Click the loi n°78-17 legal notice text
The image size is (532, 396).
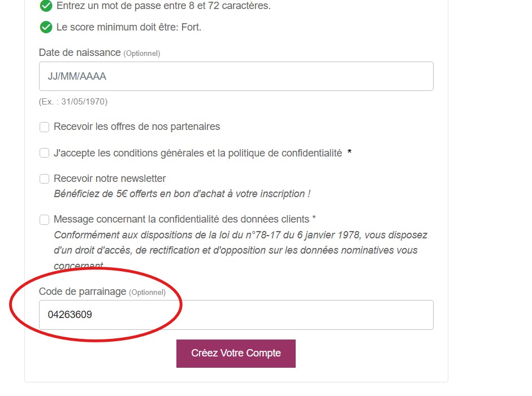pyautogui.click(x=240, y=235)
